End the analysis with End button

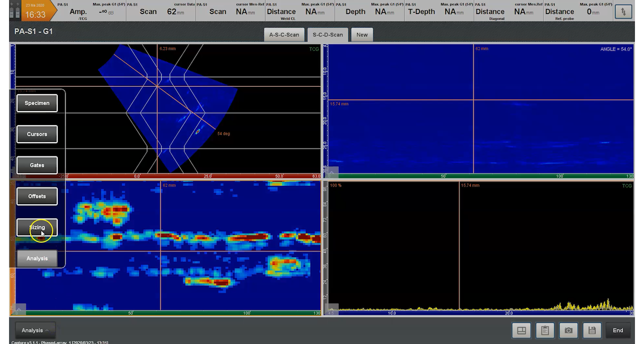[618, 330]
